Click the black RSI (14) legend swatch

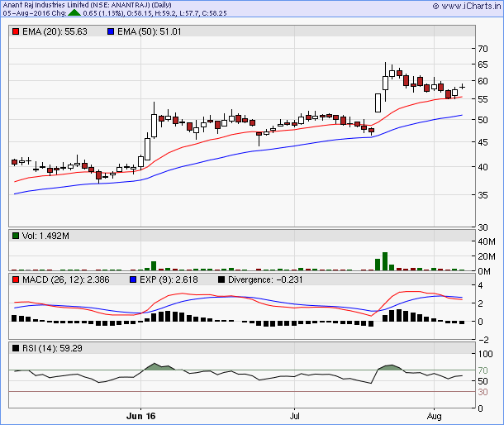(x=16, y=348)
